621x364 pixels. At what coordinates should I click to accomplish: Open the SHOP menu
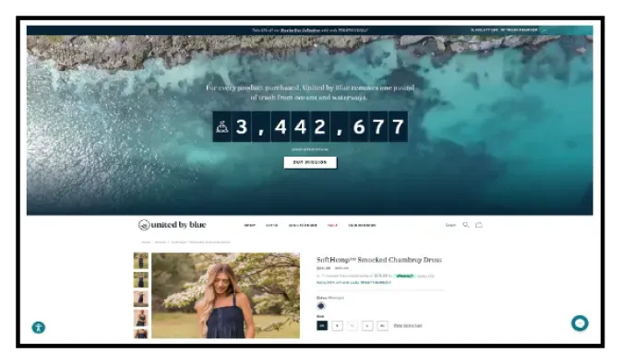pyautogui.click(x=249, y=225)
